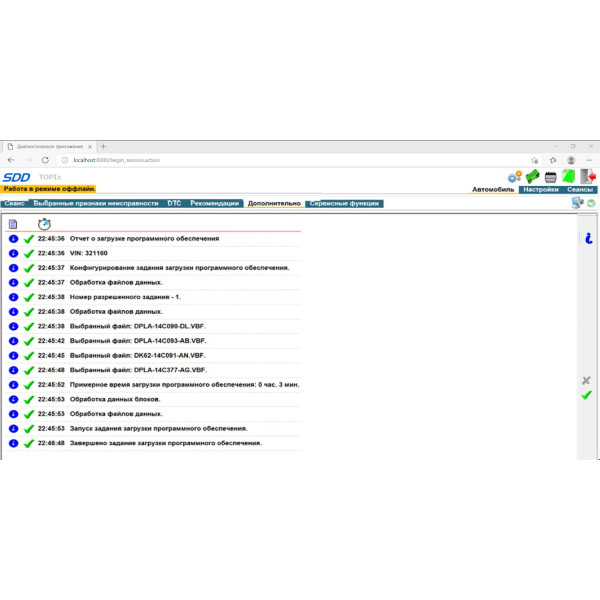
Task: Select the Автомобиль top menu
Action: coord(493,189)
